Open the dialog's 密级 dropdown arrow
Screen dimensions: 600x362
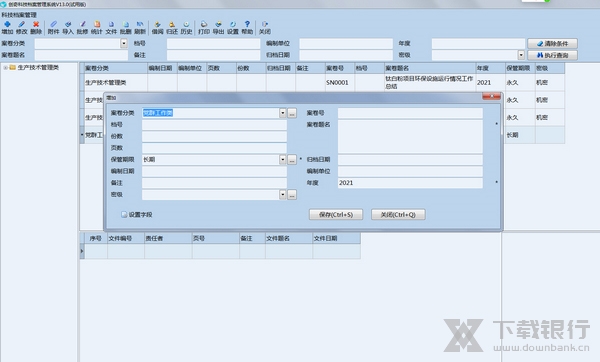pyautogui.click(x=282, y=195)
